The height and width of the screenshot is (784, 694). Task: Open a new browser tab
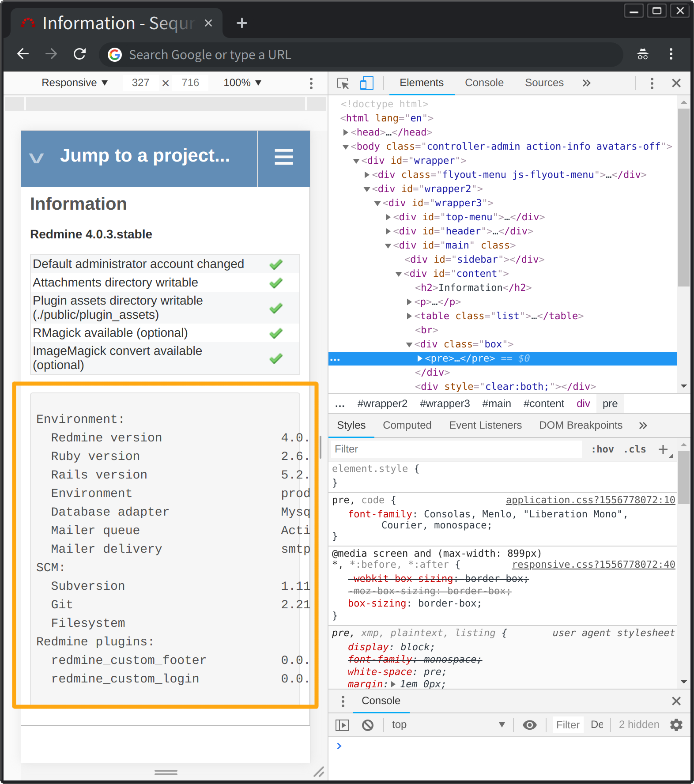(241, 23)
